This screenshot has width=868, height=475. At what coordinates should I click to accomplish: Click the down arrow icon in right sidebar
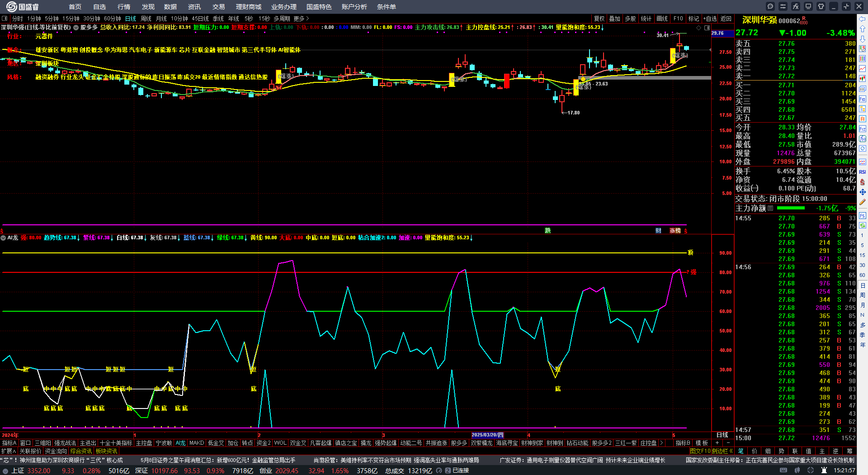point(863,39)
